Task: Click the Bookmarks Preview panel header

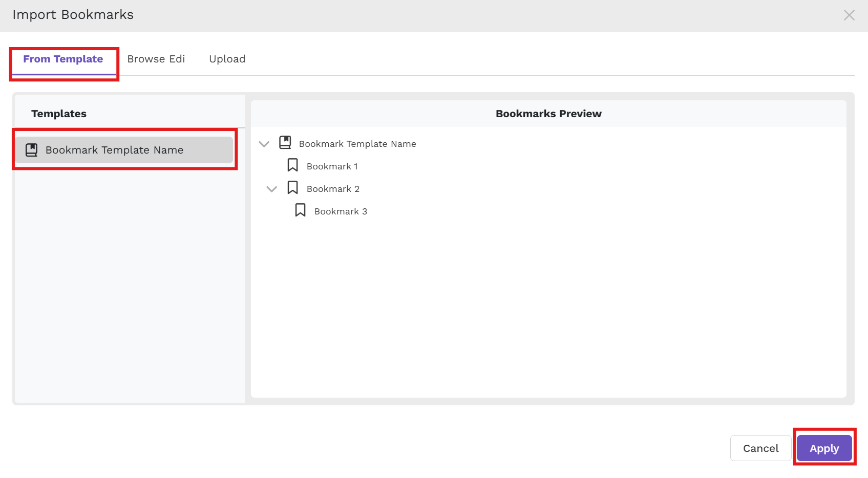Action: tap(548, 114)
